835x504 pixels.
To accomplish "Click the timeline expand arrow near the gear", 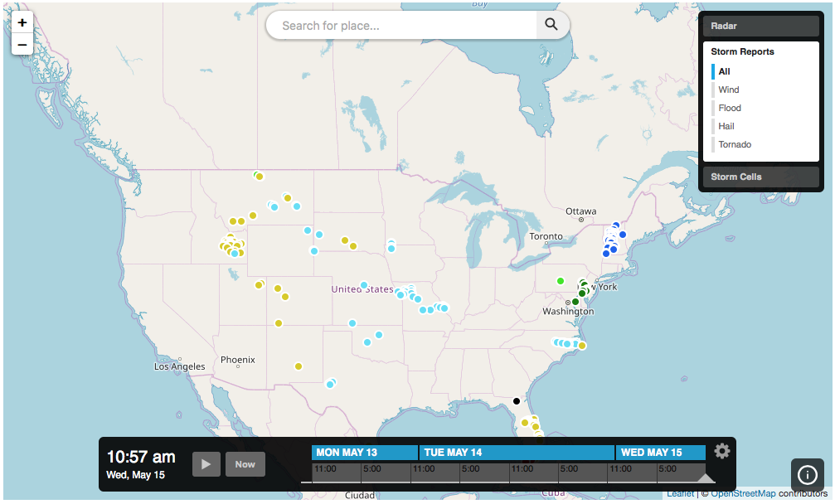I will coord(706,477).
